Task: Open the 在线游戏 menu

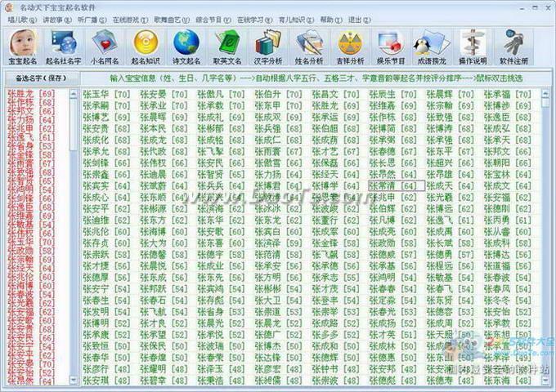Action: coord(130,20)
